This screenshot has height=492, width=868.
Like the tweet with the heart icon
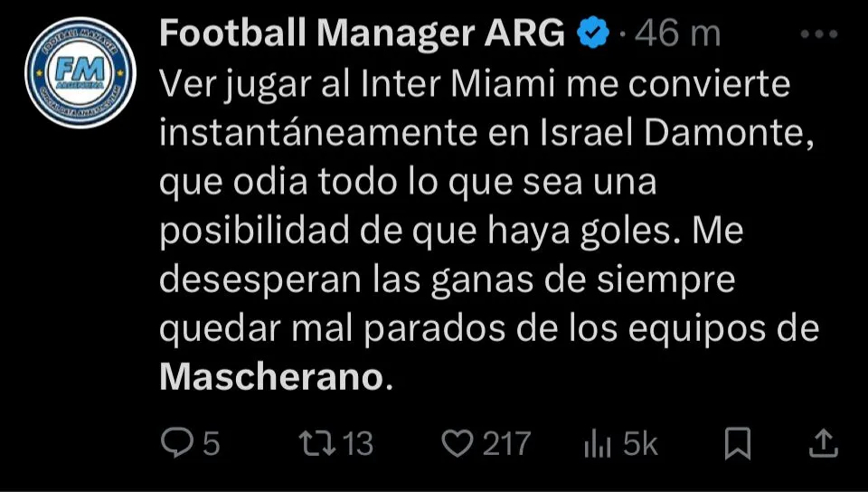[x=458, y=443]
